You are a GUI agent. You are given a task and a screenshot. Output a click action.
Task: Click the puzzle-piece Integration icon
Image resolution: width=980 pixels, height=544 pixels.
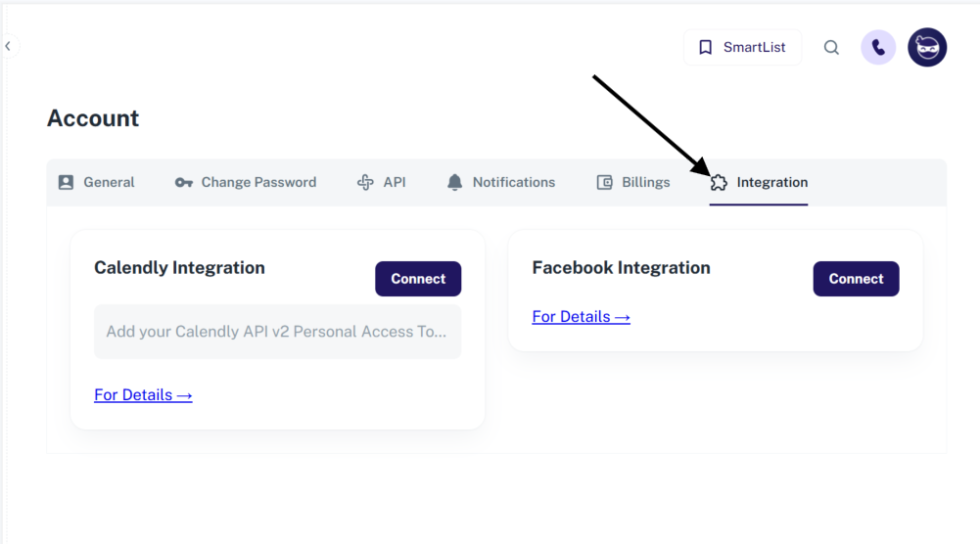point(719,182)
